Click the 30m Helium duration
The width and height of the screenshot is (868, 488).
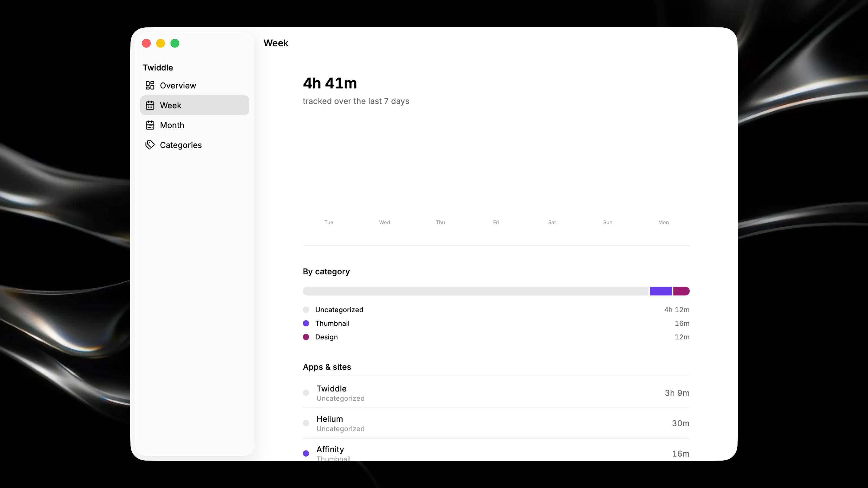(681, 423)
